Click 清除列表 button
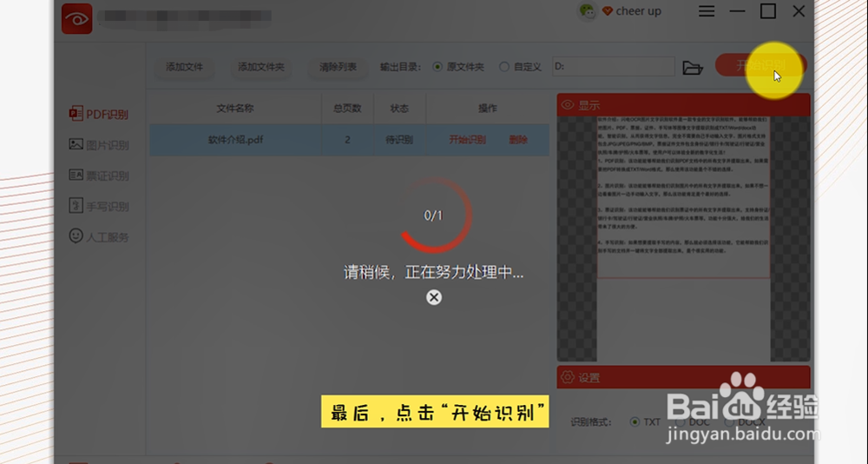 tap(338, 67)
